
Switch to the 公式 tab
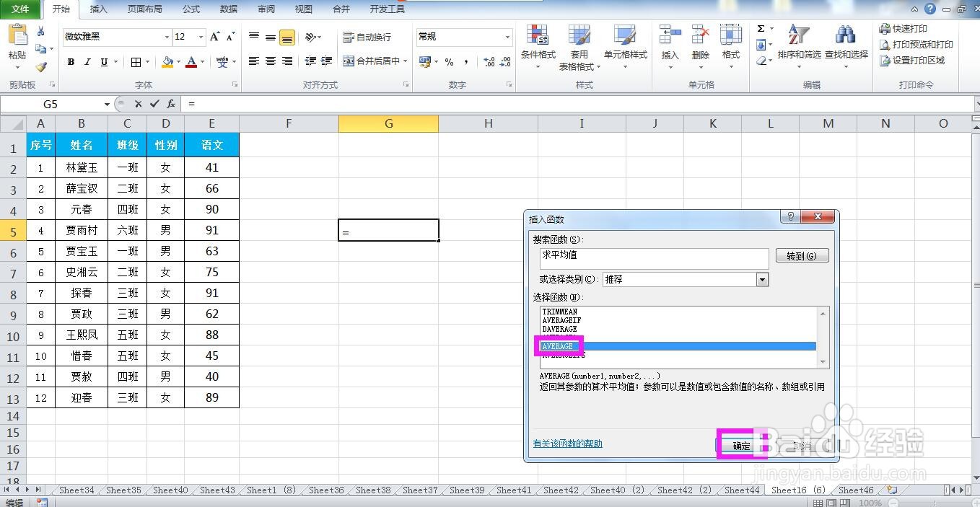[191, 9]
